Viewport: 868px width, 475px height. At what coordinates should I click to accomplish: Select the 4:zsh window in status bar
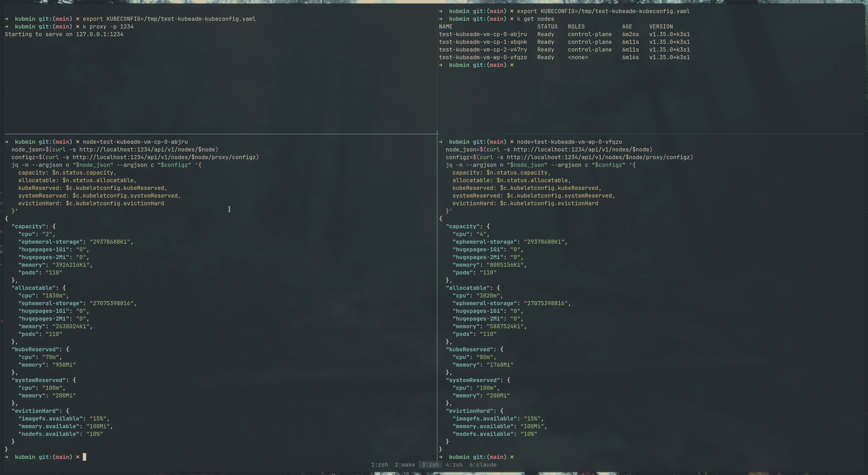(x=454, y=465)
